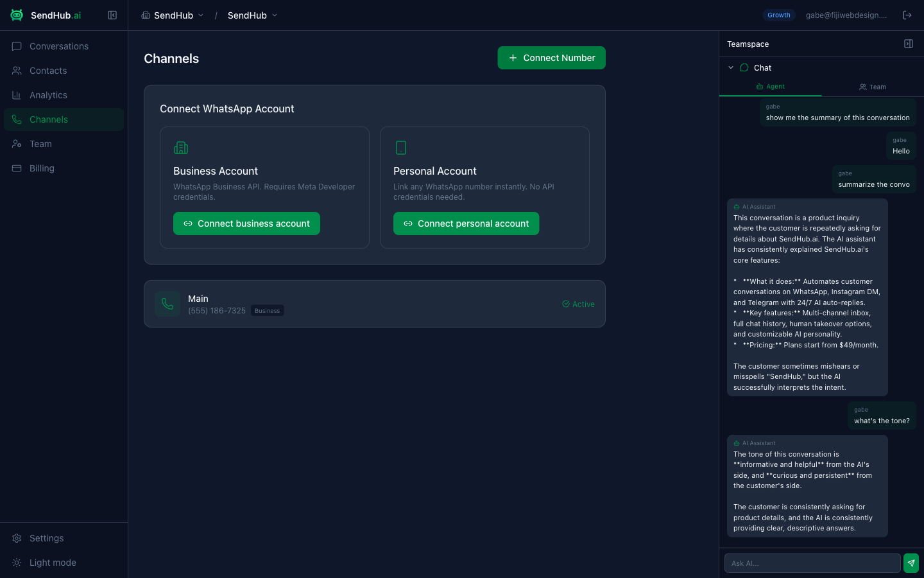Click the Analytics bar chart icon
This screenshot has width=924, height=578.
pos(17,95)
